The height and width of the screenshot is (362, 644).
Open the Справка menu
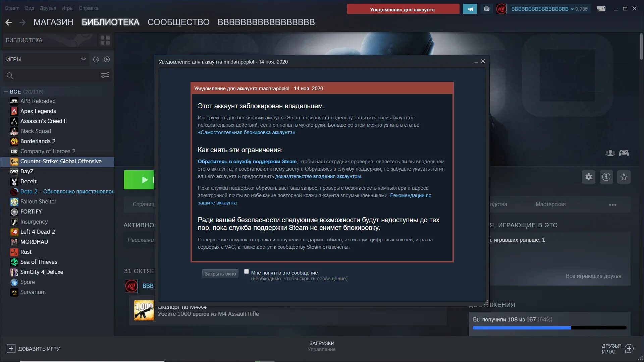89,8
